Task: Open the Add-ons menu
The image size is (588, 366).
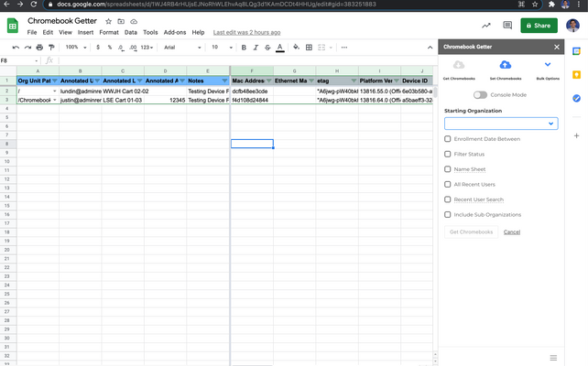Action: click(x=174, y=32)
